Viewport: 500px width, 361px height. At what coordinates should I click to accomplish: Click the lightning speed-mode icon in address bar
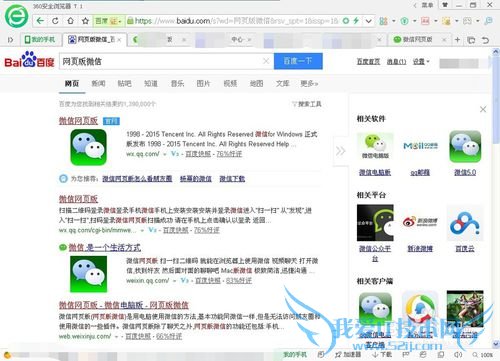[x=356, y=21]
